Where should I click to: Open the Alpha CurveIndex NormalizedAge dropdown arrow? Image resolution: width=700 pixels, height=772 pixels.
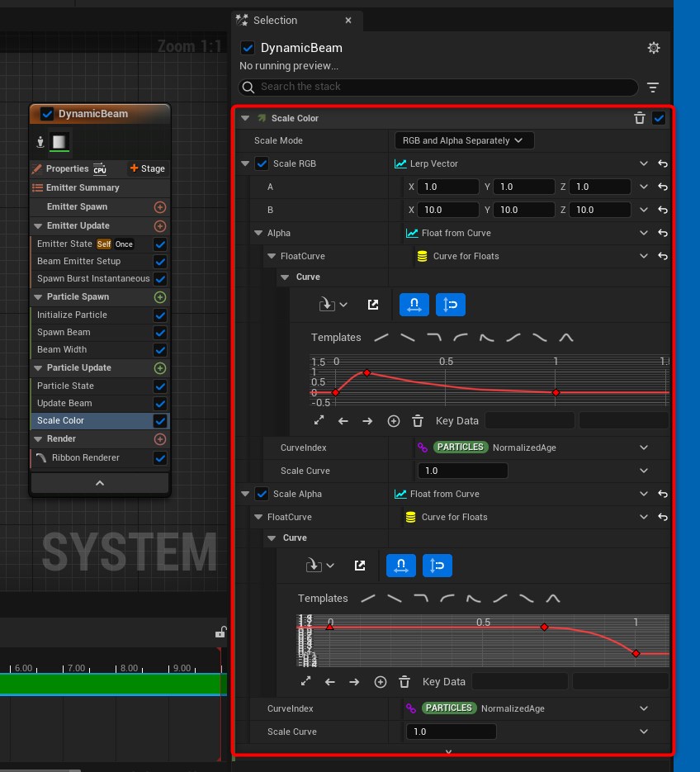click(643, 448)
